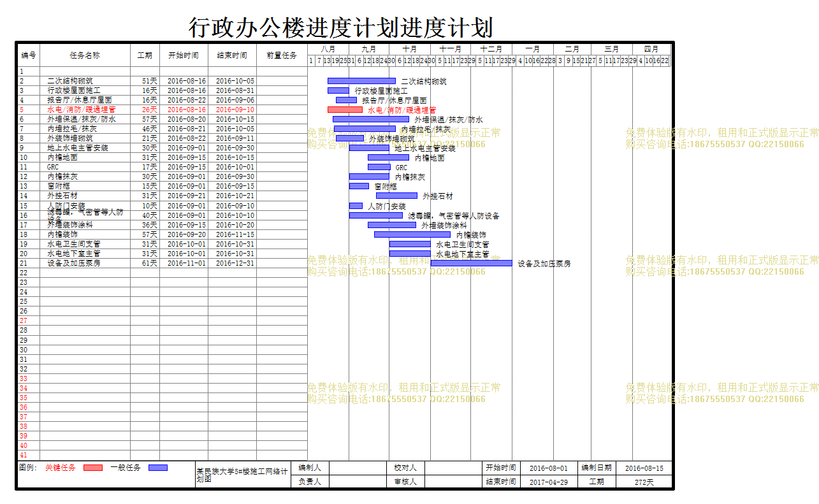This screenshot has height=504, width=819.
Task: Click the empty field beside 编制人
Action: tap(358, 468)
